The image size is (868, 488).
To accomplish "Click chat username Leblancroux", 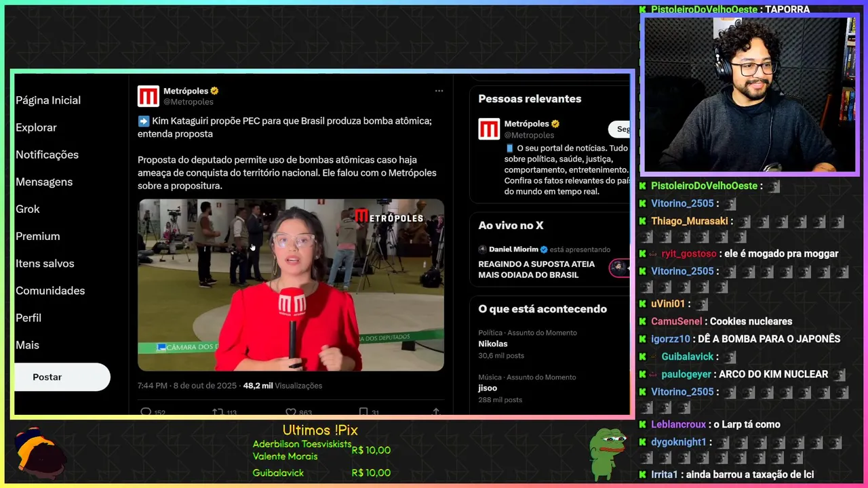I will pos(679,424).
